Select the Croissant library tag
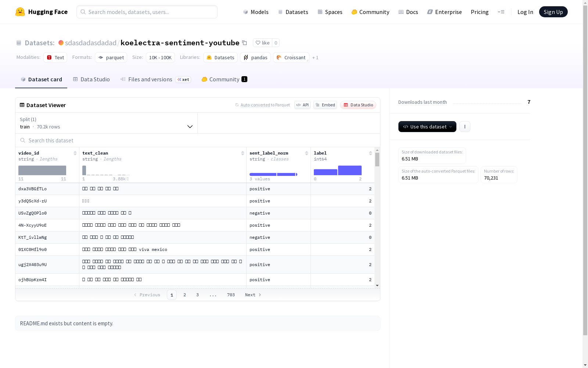 click(x=291, y=57)
